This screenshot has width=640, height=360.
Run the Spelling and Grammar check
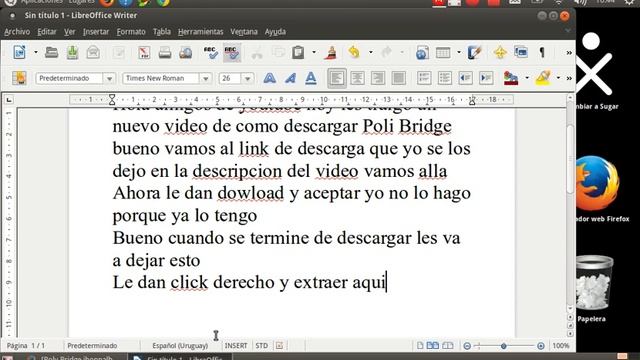pyautogui.click(x=211, y=52)
